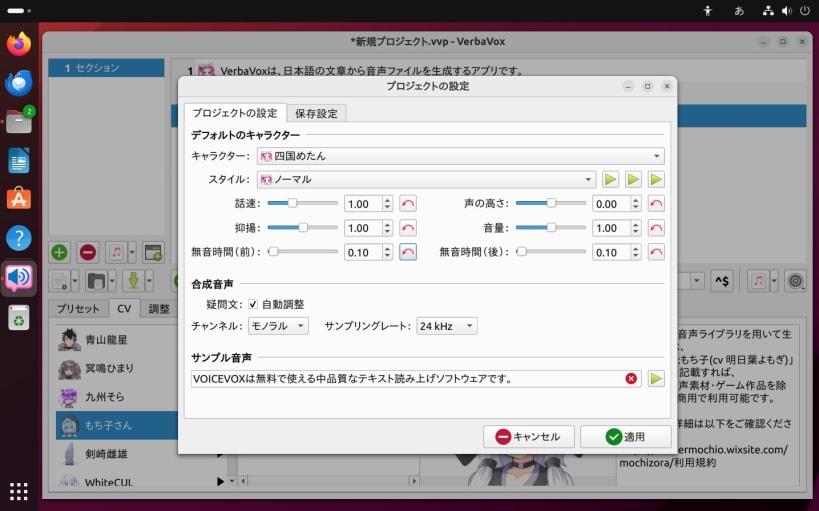Click the red music note icon on the right side of the toolbar

click(758, 281)
